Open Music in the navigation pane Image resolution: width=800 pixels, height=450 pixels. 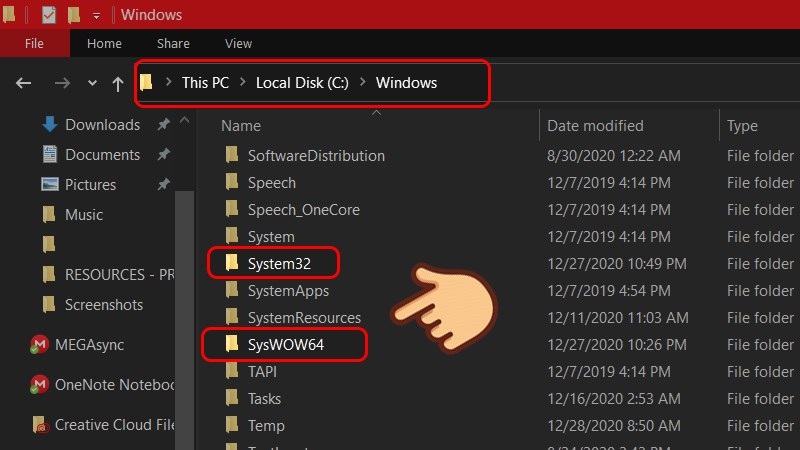[84, 215]
